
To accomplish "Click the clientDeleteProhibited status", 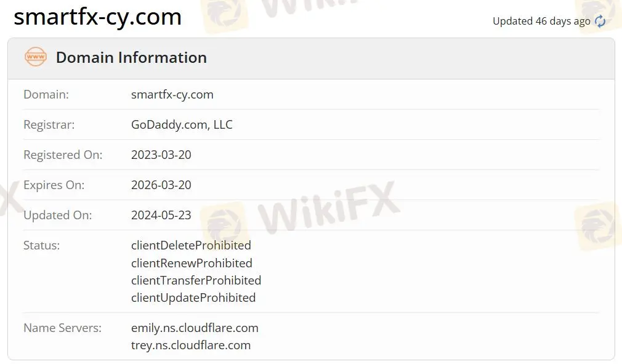I will coord(191,245).
